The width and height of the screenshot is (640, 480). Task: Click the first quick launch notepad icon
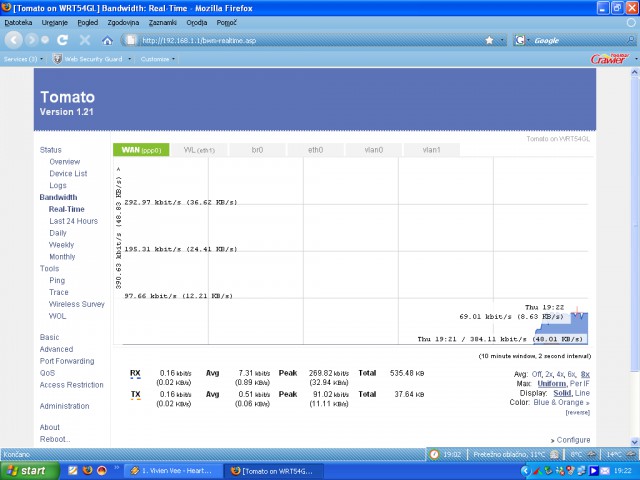coord(73,471)
